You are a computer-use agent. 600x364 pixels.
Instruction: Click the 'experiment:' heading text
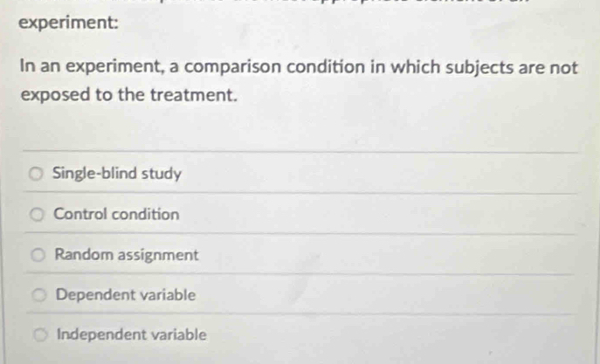[68, 23]
